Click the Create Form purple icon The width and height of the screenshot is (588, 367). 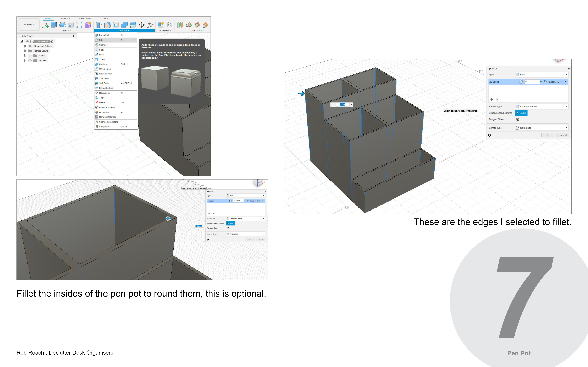88,25
